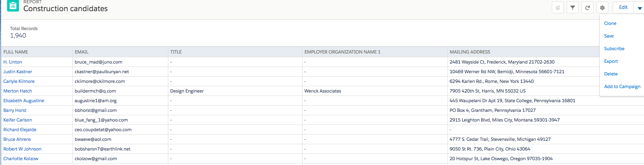644x165 pixels.
Task: Choose Save in the actions menu
Action: 609,36
